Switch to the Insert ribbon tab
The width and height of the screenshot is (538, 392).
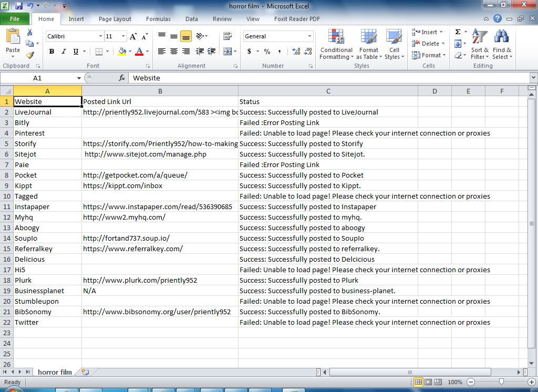[76, 19]
